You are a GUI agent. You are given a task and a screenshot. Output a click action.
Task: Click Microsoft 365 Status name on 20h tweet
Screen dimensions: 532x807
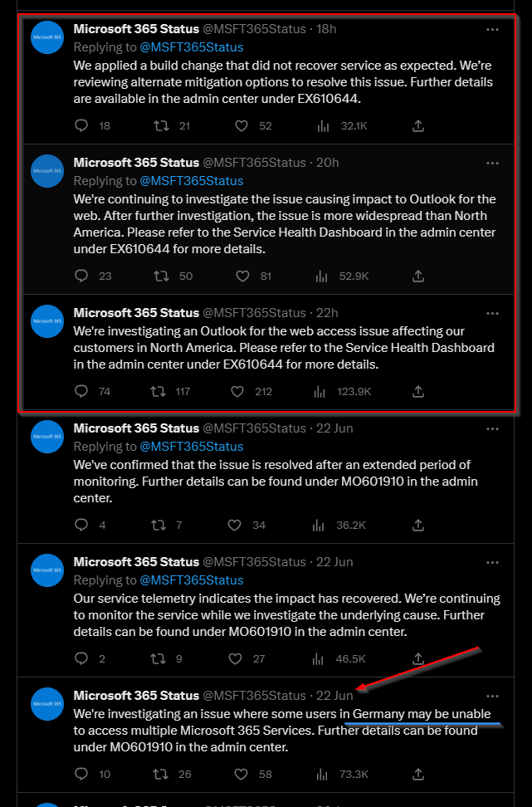coord(136,162)
